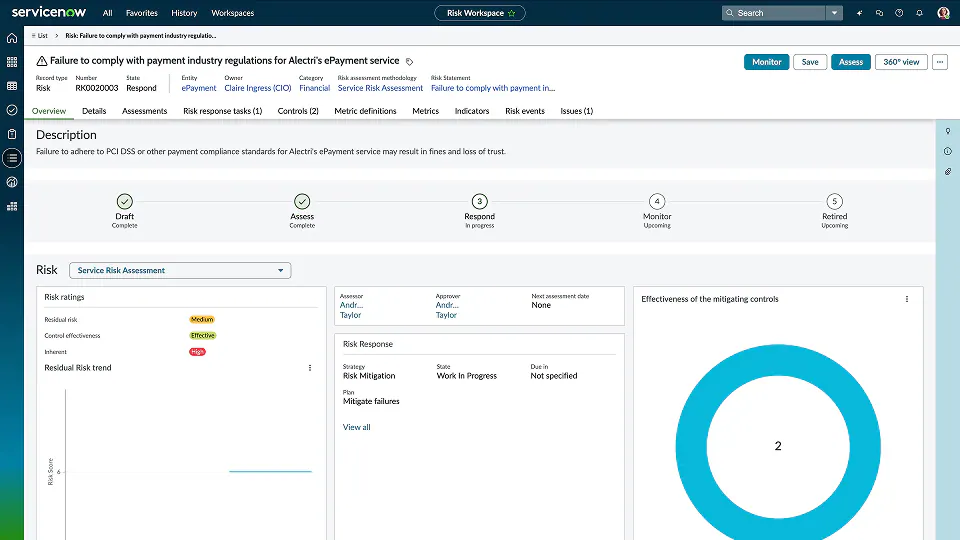Open the Workspaces menu
This screenshot has width=960, height=540.
(233, 13)
